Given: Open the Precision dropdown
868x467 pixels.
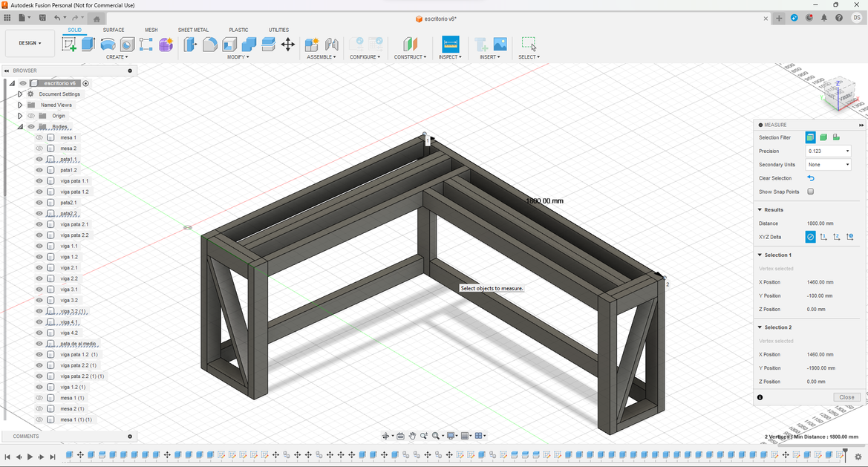Looking at the screenshot, I should (828, 151).
